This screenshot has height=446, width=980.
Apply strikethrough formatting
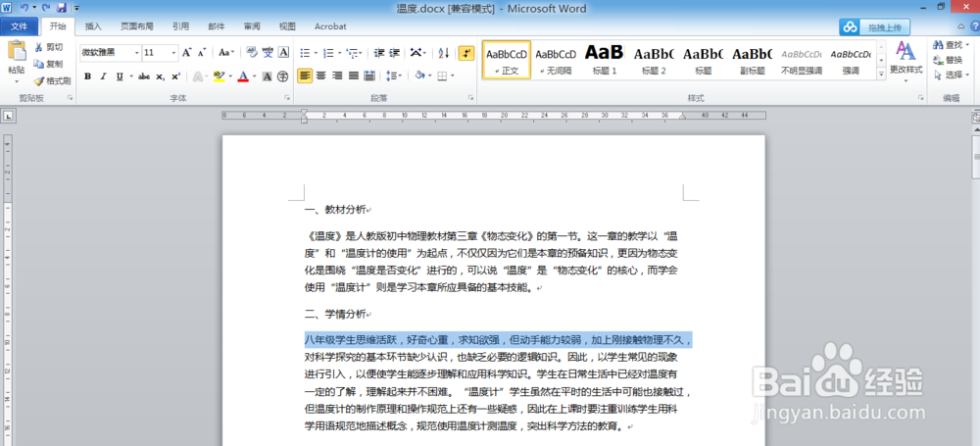coord(144,76)
